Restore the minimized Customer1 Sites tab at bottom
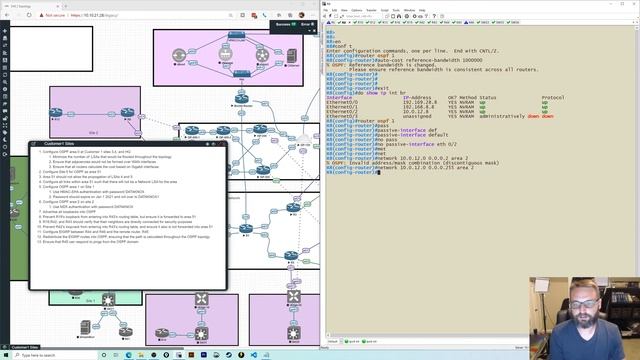640x360 pixels. (x=24, y=347)
